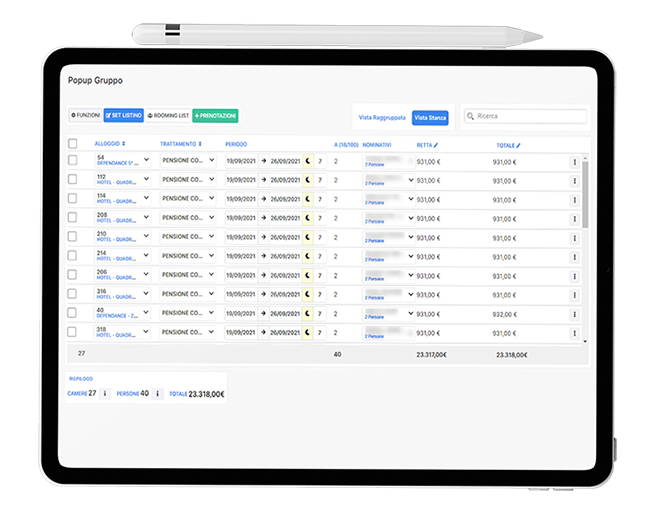
Task: Tick the checkbox for room 54
Action: point(73,160)
